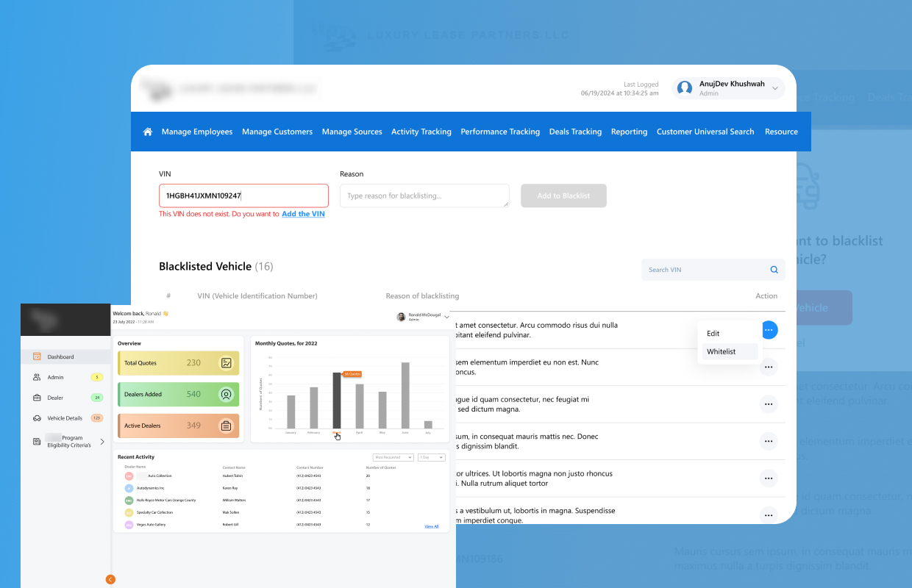
Task: Open action menu for the 'a vestibulum ut' row
Action: click(x=769, y=515)
